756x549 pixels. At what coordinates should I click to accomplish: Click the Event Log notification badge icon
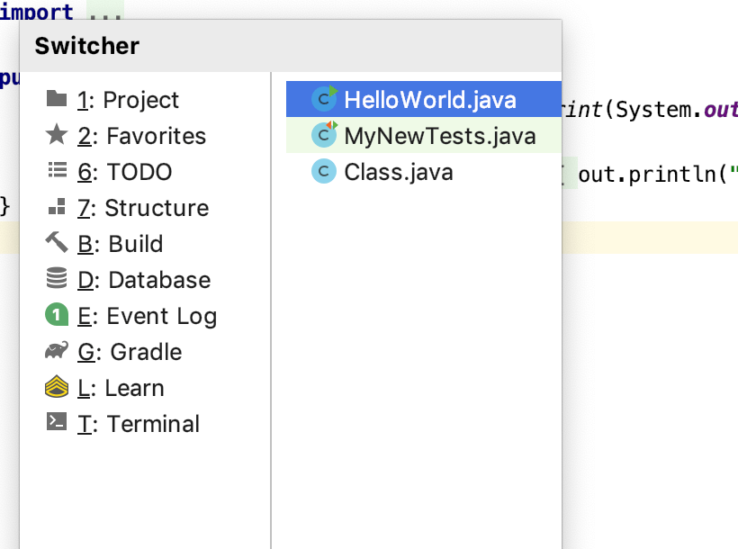click(57, 314)
